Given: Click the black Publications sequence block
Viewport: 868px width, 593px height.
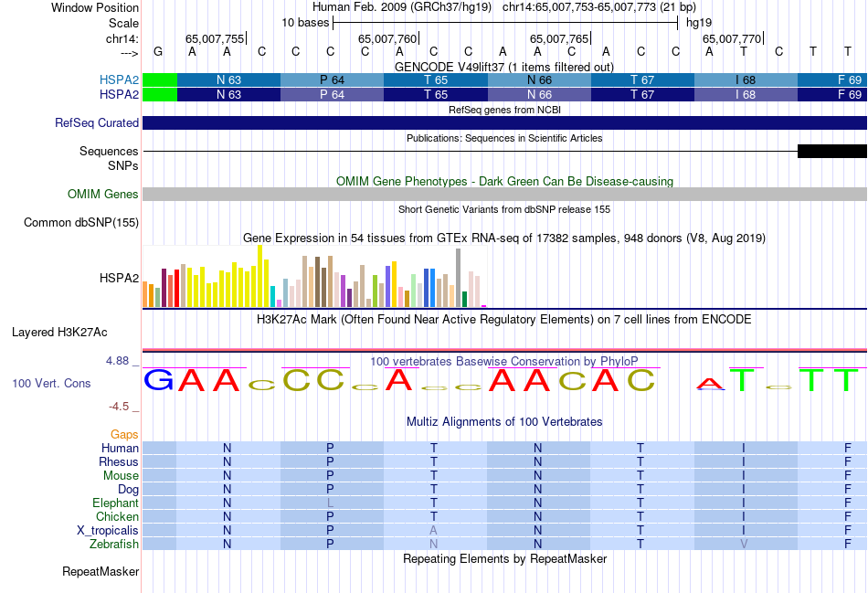Looking at the screenshot, I should (x=832, y=151).
